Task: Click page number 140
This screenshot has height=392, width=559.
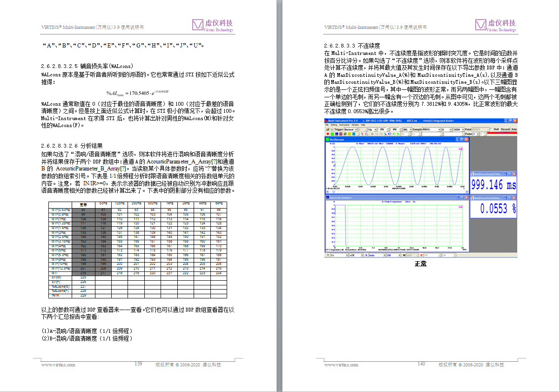Action: click(x=421, y=364)
